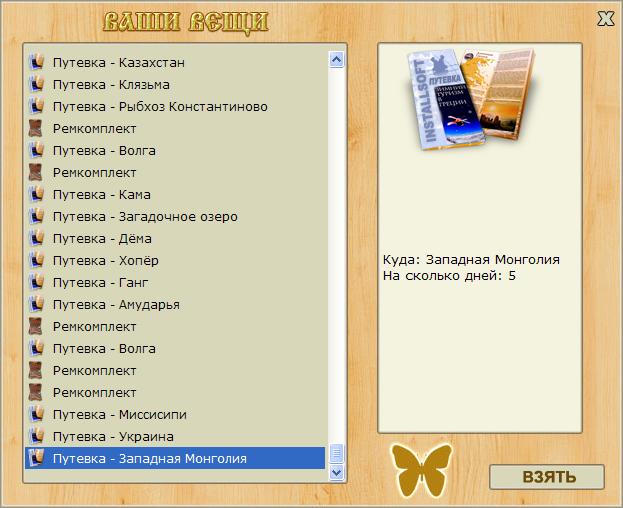Screen dimensions: 623x508
Task: Click the icon next to Путевка - Рыбхоз Константиново
Action: point(36,106)
